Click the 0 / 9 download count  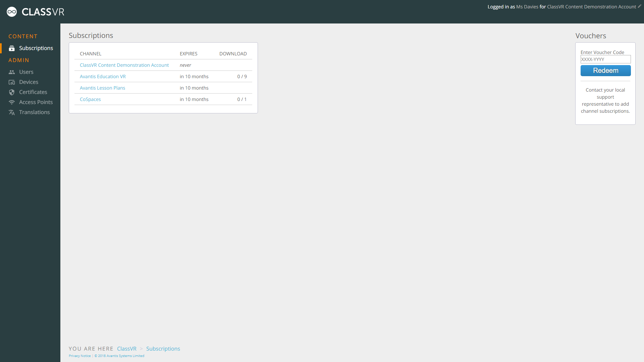242,76
